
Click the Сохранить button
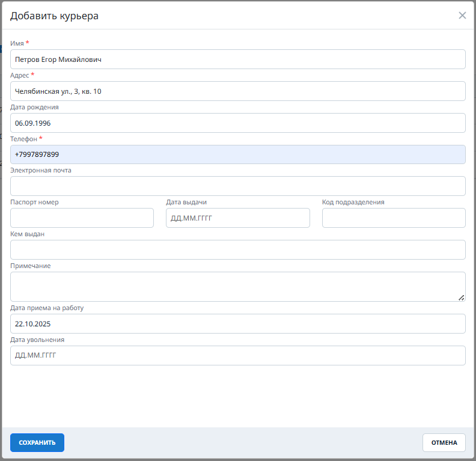click(37, 442)
